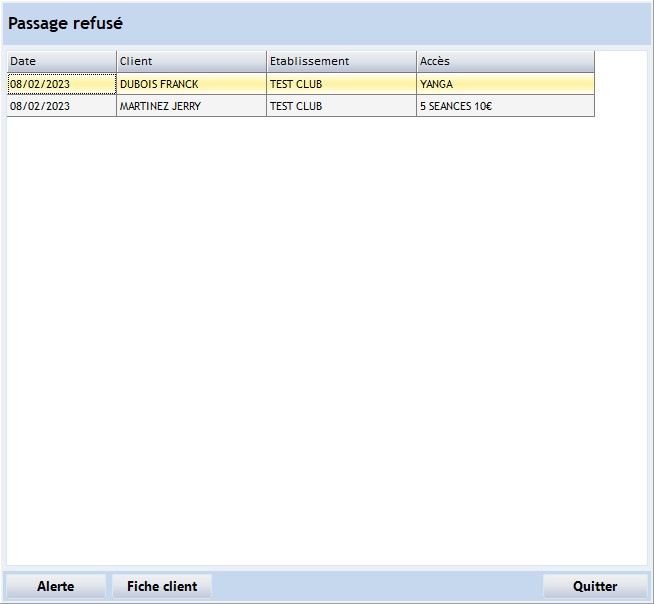This screenshot has width=654, height=604.
Task: Click the Etablissement column header
Action: pos(341,62)
